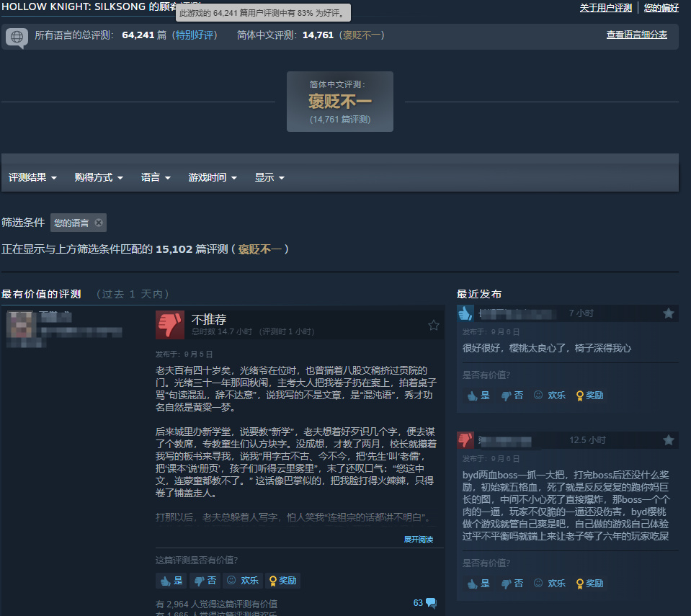Open 查看语言细分表 link
Viewport: 691px width, 616px height.
[x=637, y=35]
